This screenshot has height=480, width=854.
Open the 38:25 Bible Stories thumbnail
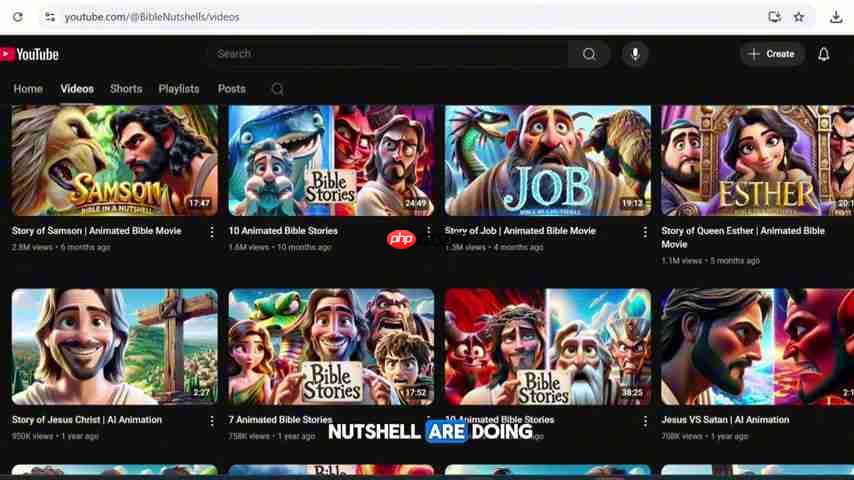[547, 347]
